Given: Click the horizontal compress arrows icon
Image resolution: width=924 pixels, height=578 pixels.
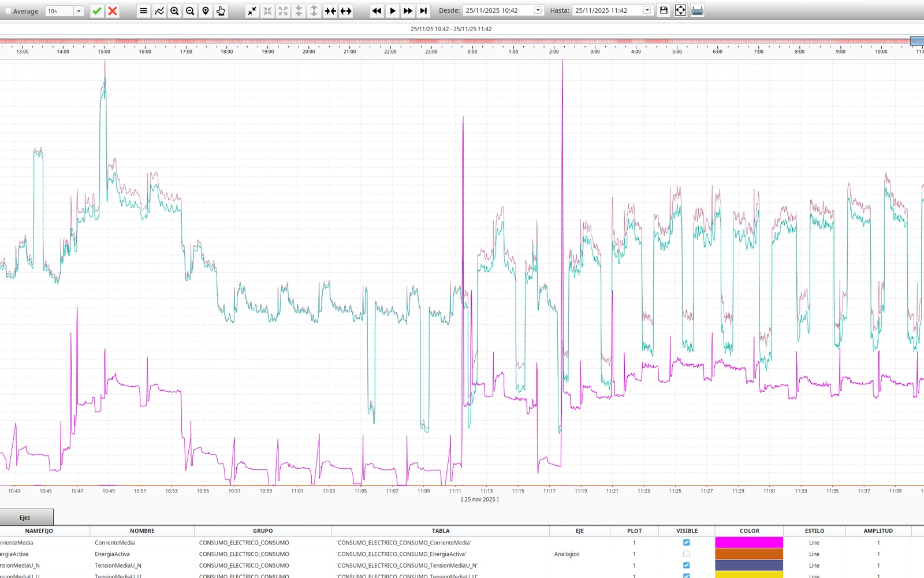Looking at the screenshot, I should 330,10.
